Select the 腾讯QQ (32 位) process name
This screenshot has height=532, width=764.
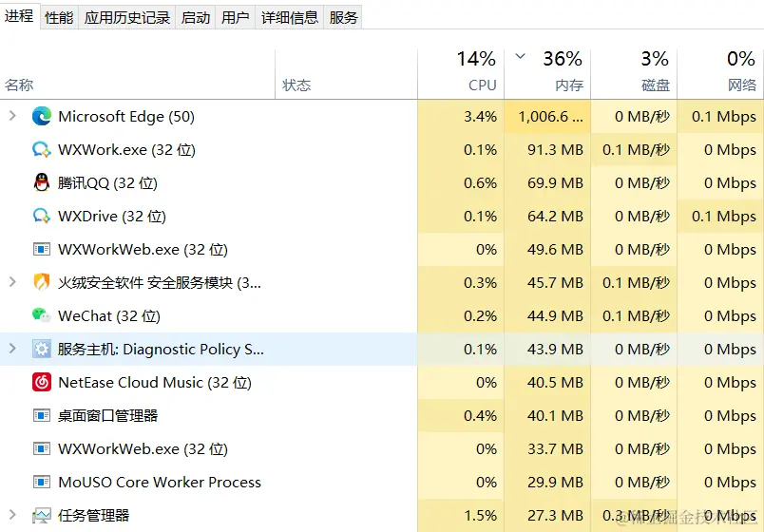tap(107, 183)
